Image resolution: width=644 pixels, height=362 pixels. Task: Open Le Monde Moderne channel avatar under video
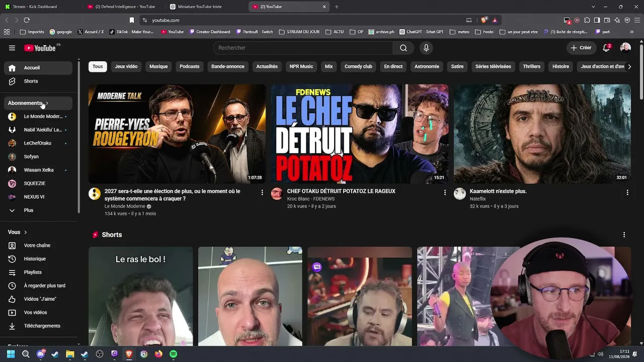pos(95,194)
